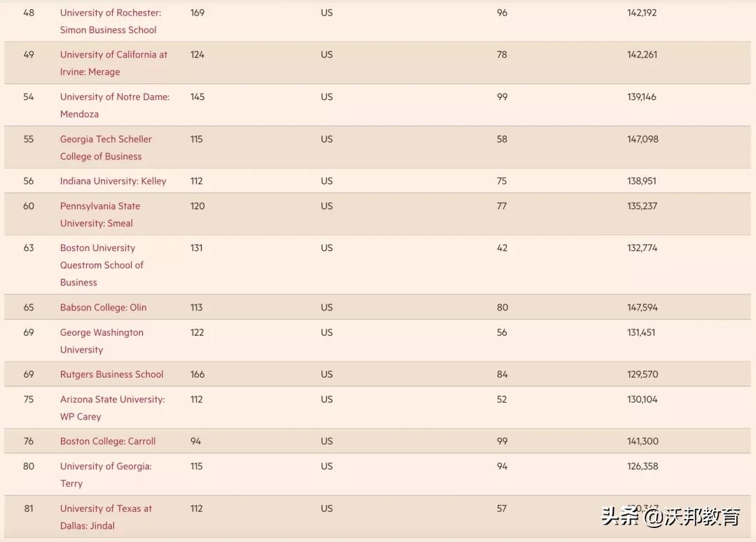756x542 pixels.
Task: Select rank 48 cell for Rochester
Action: 29,13
